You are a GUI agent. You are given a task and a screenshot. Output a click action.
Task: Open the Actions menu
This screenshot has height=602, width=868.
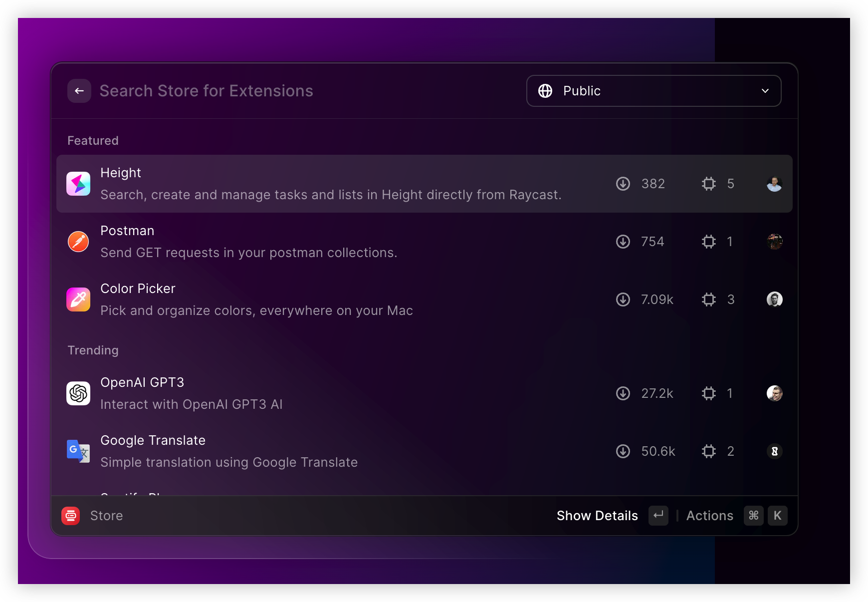(x=710, y=516)
